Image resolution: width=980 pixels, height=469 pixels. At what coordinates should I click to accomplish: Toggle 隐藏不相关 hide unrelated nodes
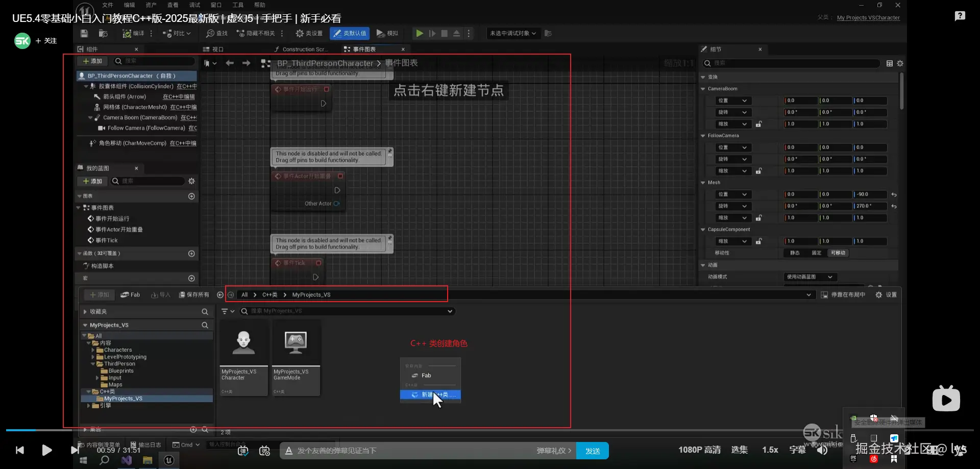click(256, 33)
